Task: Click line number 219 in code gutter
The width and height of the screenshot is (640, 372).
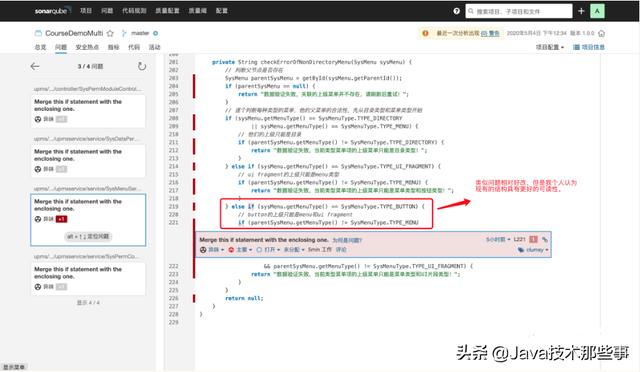Action: pyautogui.click(x=173, y=206)
